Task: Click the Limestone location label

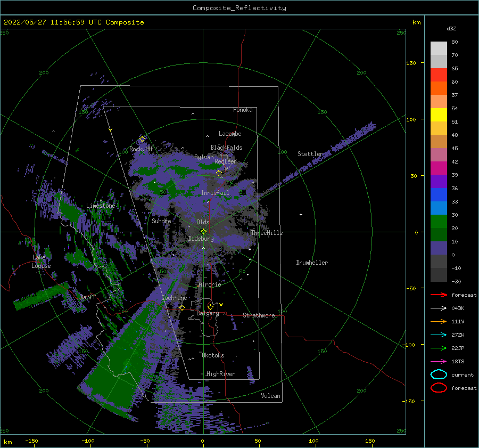Action: [x=101, y=206]
